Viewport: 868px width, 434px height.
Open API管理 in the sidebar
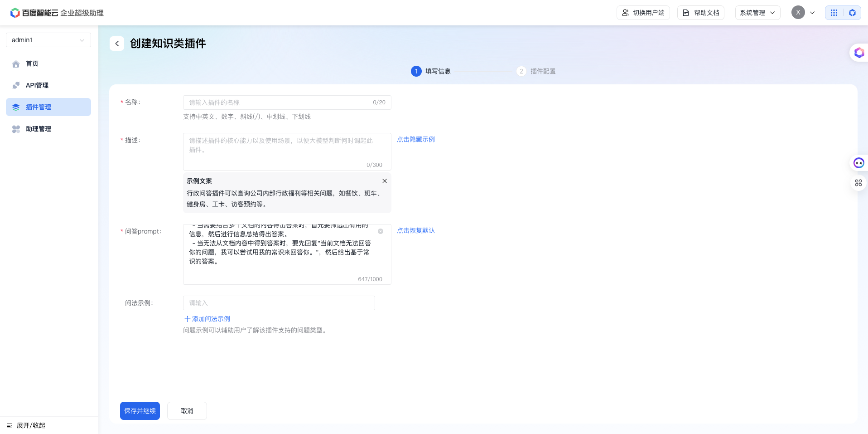click(48, 85)
